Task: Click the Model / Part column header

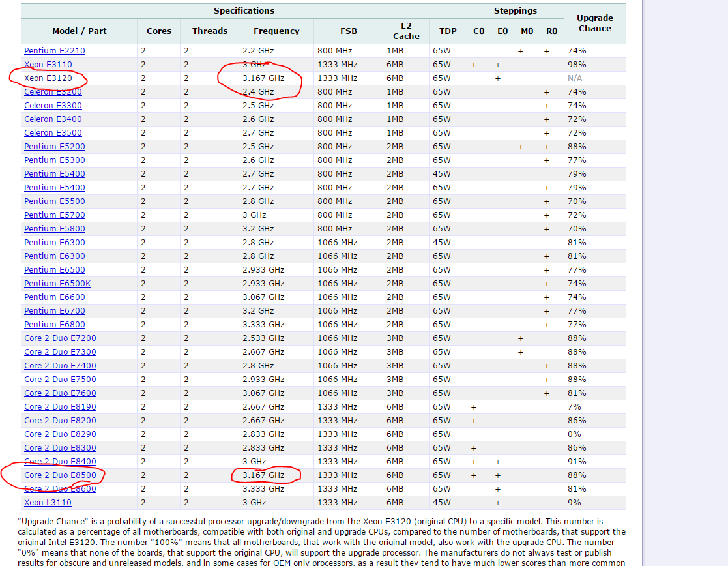Action: (80, 31)
